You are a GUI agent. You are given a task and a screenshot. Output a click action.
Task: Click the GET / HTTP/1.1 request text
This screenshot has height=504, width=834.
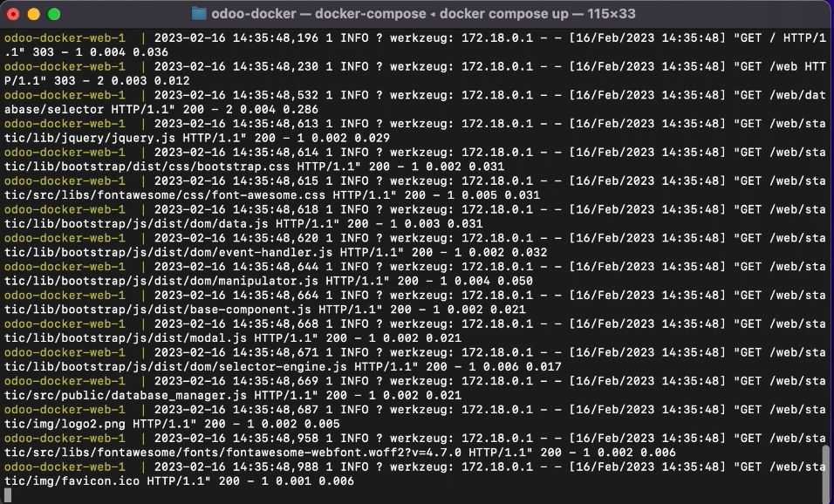pyautogui.click(x=776, y=37)
